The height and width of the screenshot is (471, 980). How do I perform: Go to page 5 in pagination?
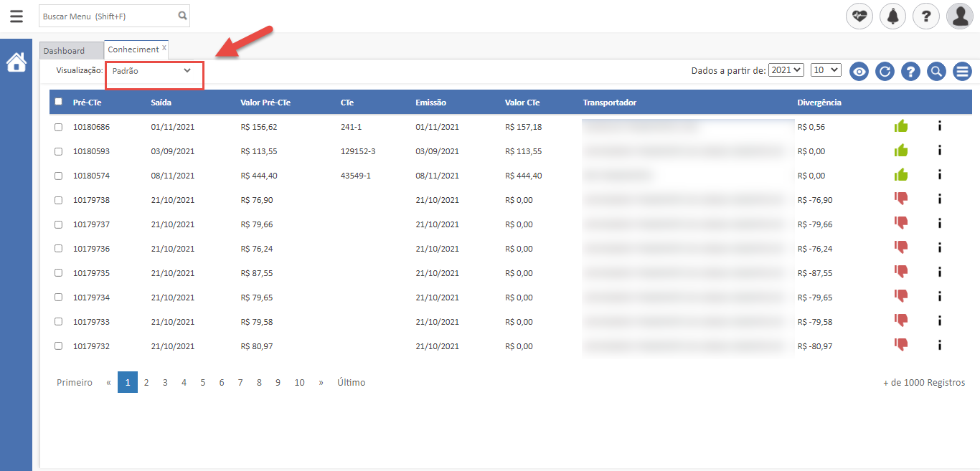pyautogui.click(x=203, y=383)
